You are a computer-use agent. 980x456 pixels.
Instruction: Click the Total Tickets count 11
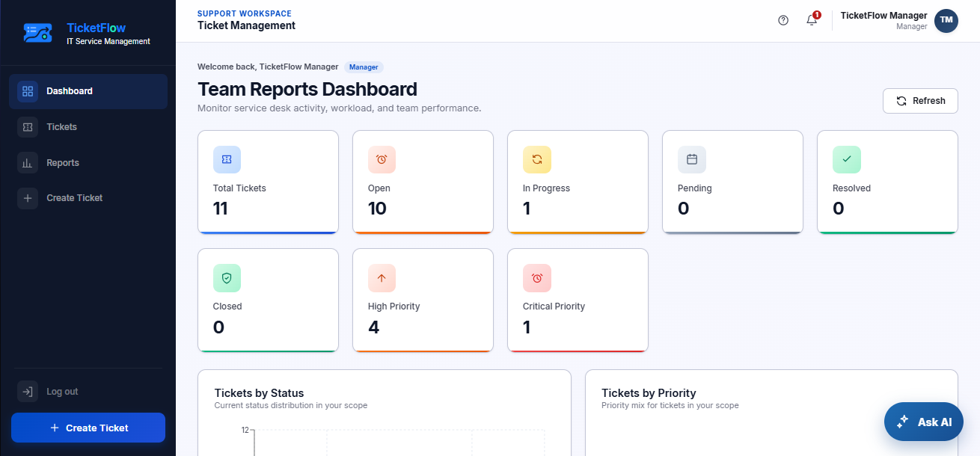coord(220,209)
